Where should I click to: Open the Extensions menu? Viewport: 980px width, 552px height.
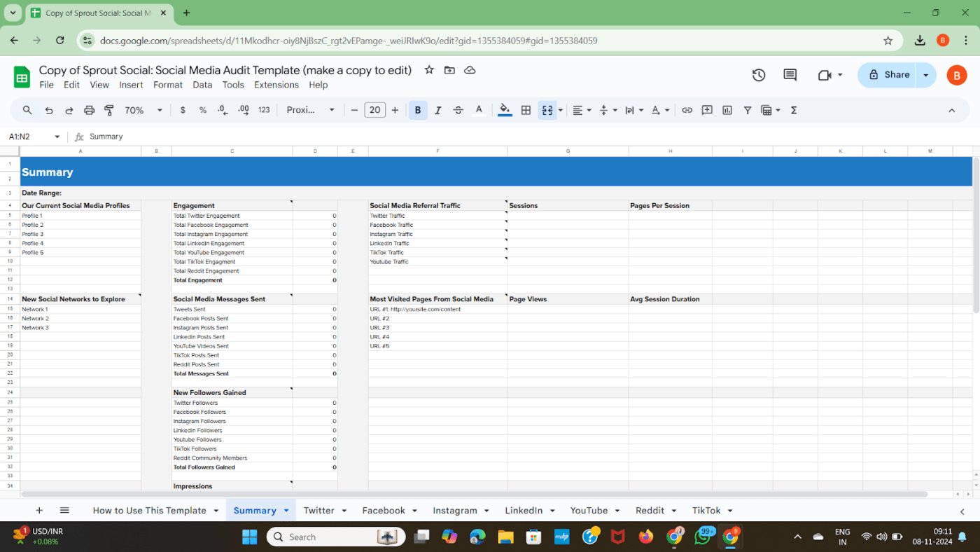[x=276, y=85]
